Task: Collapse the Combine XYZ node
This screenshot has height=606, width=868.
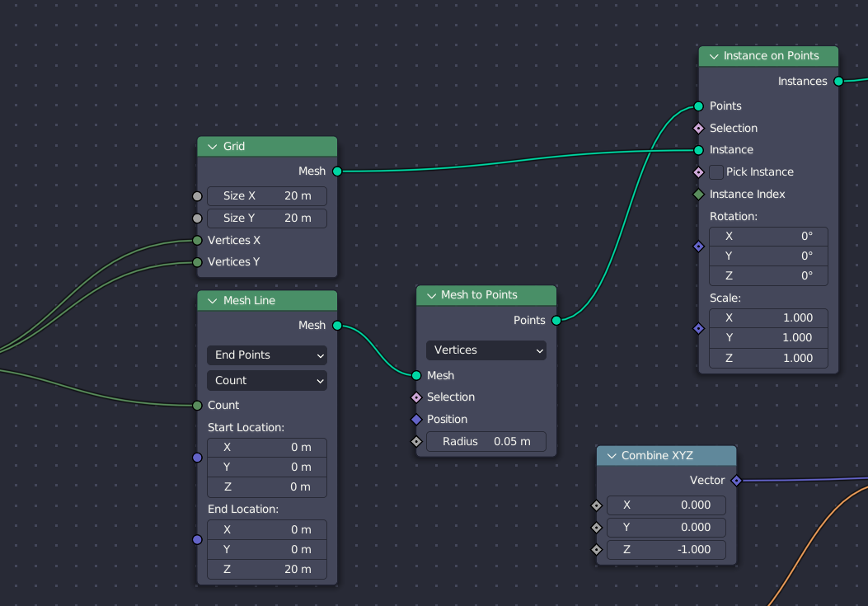Action: tap(611, 456)
